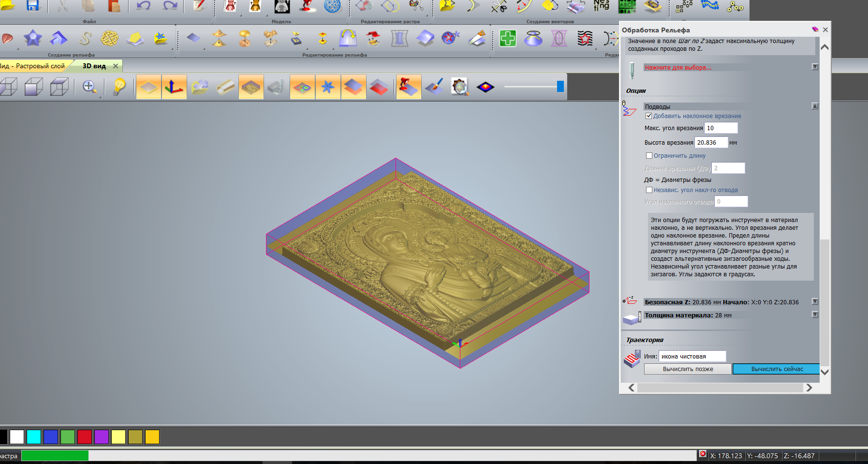Open the green ABC text tool
The height and width of the screenshot is (464, 868).
627,6
